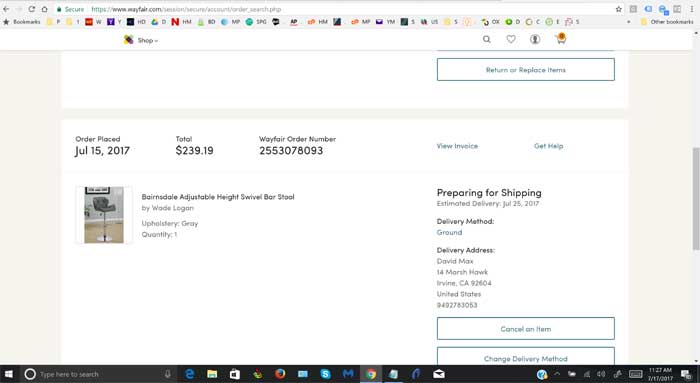Reload the page with the refresh icon
The image size is (700, 383).
pos(31,9)
